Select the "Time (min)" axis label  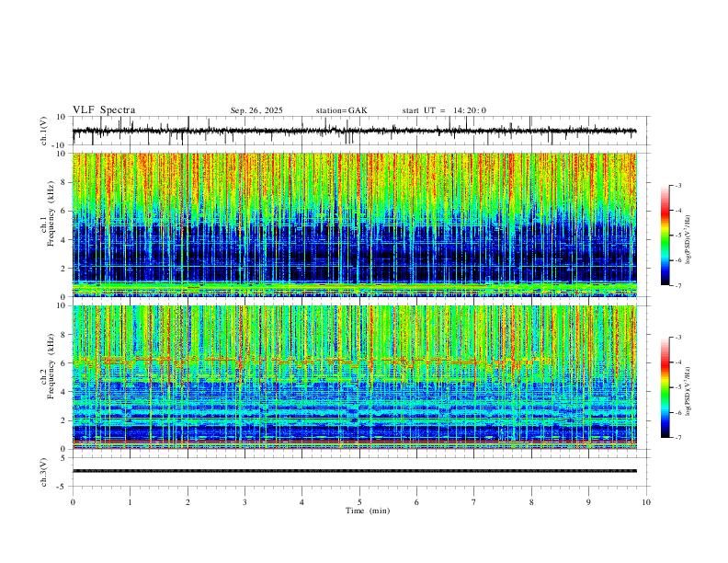point(368,511)
